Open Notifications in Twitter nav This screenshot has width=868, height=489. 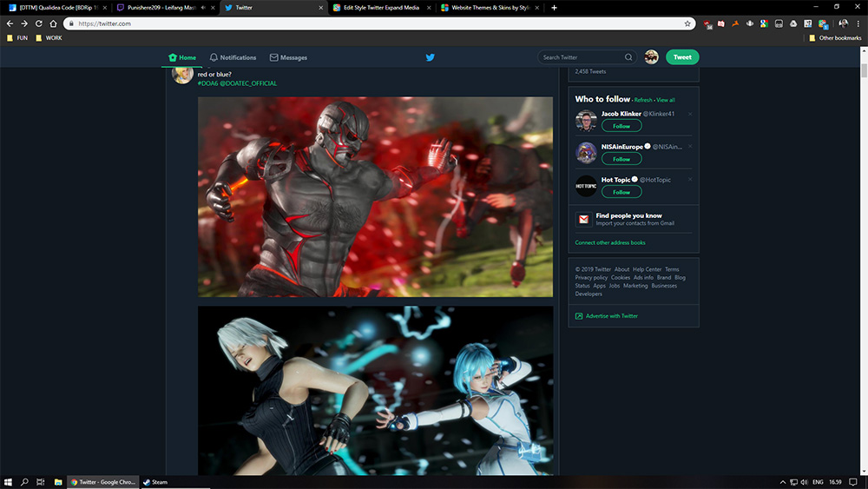tap(233, 57)
